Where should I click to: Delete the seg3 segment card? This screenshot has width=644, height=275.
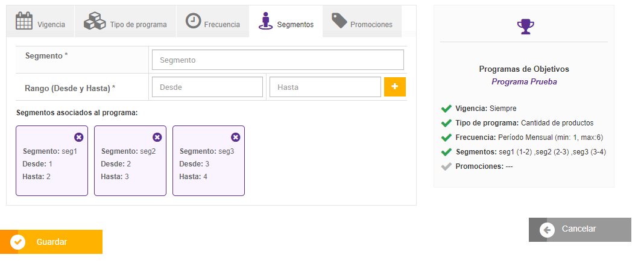pos(236,137)
